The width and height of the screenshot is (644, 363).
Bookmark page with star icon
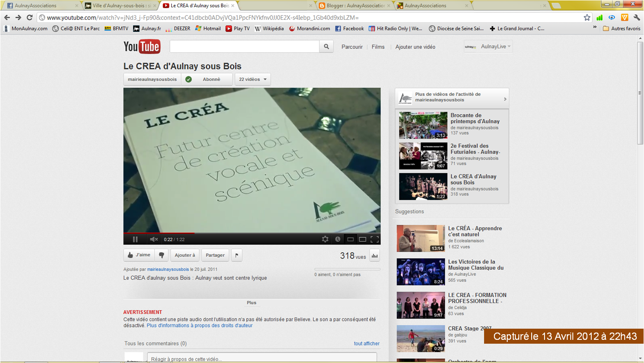587,18
